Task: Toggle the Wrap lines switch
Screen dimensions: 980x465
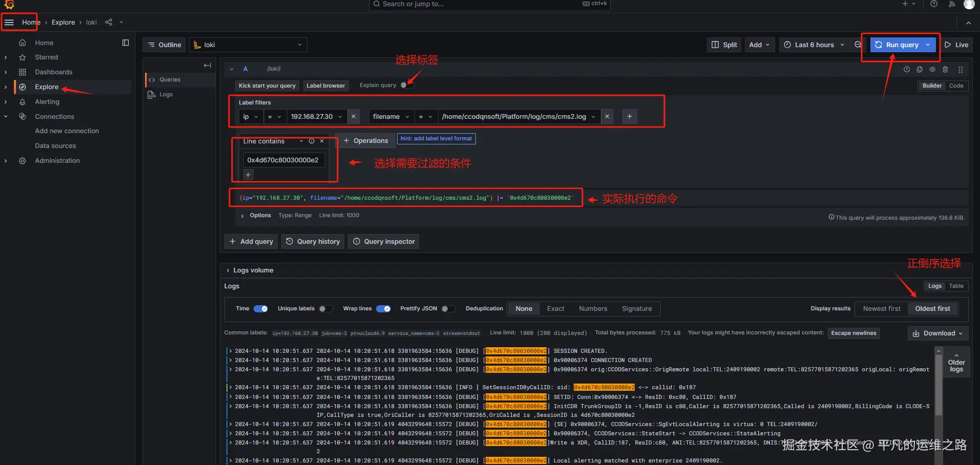Action: 383,309
